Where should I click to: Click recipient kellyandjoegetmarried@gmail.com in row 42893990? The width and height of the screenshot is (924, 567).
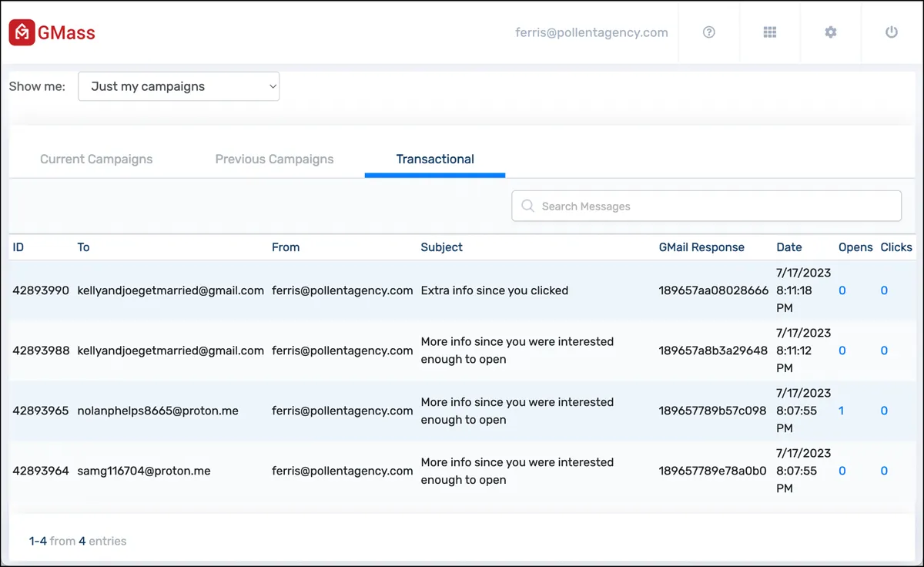171,290
